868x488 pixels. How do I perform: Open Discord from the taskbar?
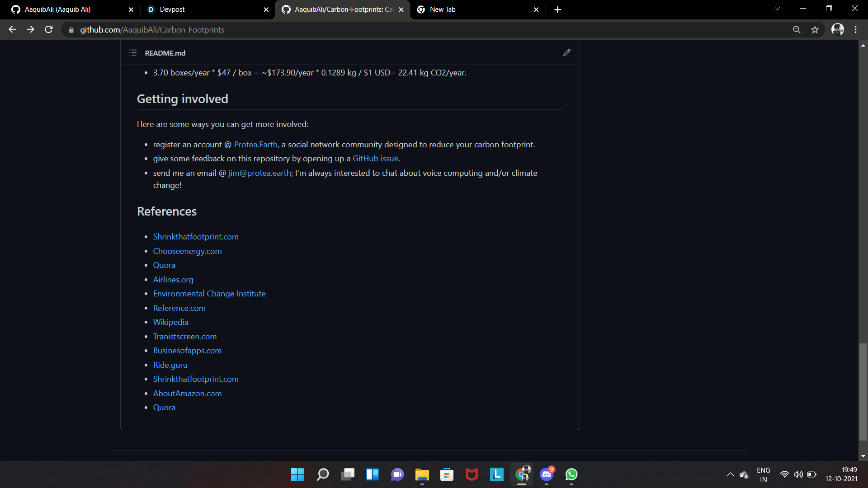546,474
